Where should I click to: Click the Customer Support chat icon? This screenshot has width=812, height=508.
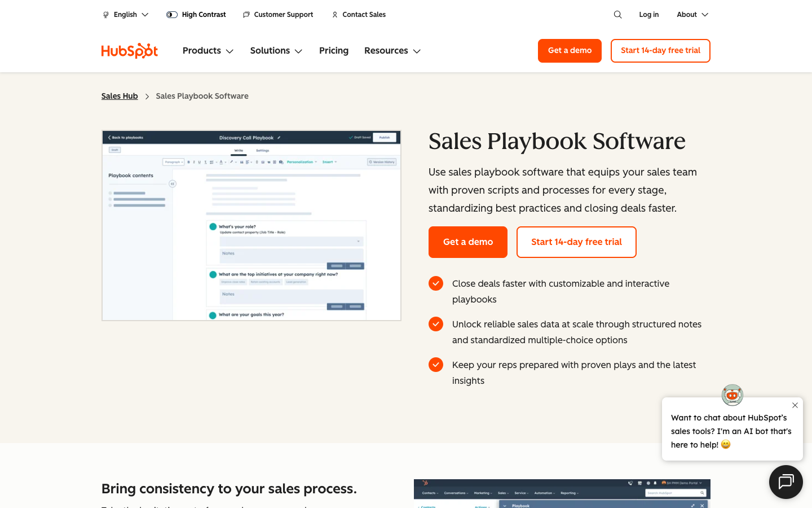point(246,15)
